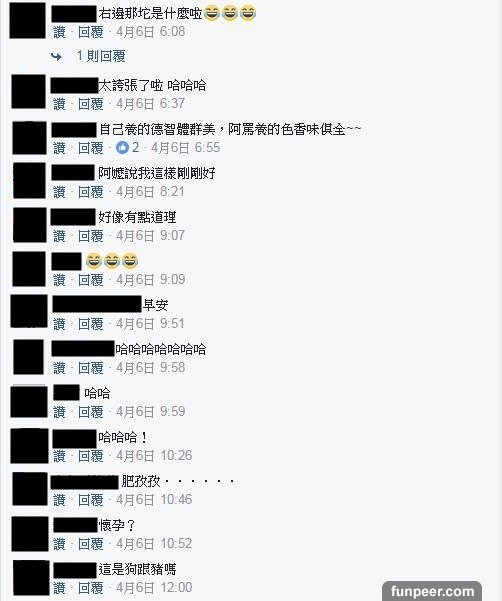Image resolution: width=502 pixels, height=601 pixels.
Task: Reply to the 哈哈哈哈哈哈哈 comment at 9:58
Action: 91,368
